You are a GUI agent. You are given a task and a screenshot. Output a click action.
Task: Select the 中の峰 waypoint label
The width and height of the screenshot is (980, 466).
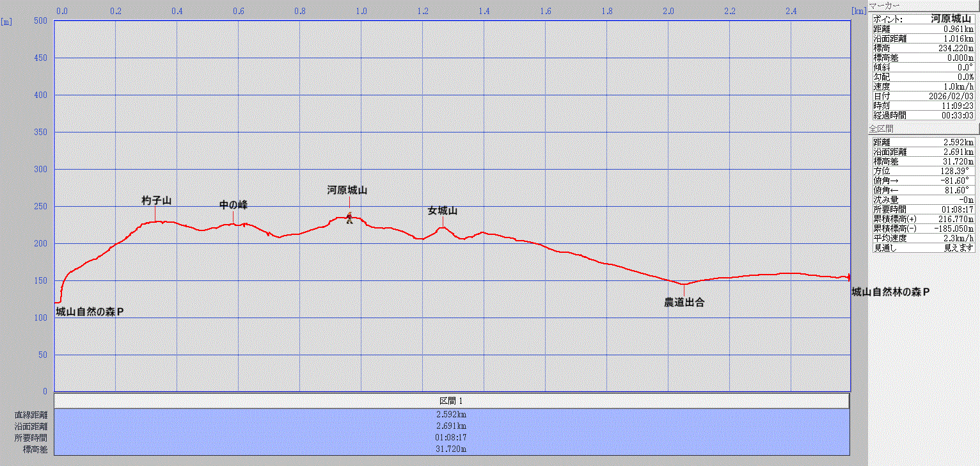point(233,205)
